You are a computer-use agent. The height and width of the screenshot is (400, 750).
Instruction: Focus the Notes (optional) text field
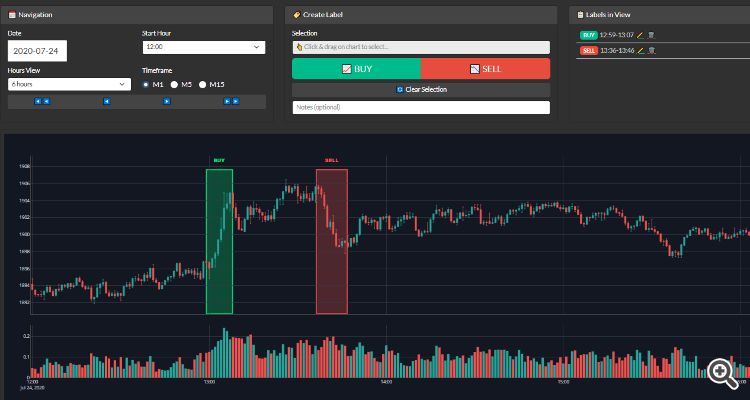click(421, 107)
